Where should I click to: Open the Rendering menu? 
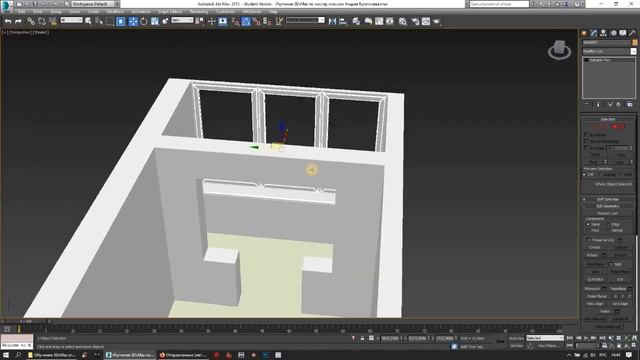(199, 12)
